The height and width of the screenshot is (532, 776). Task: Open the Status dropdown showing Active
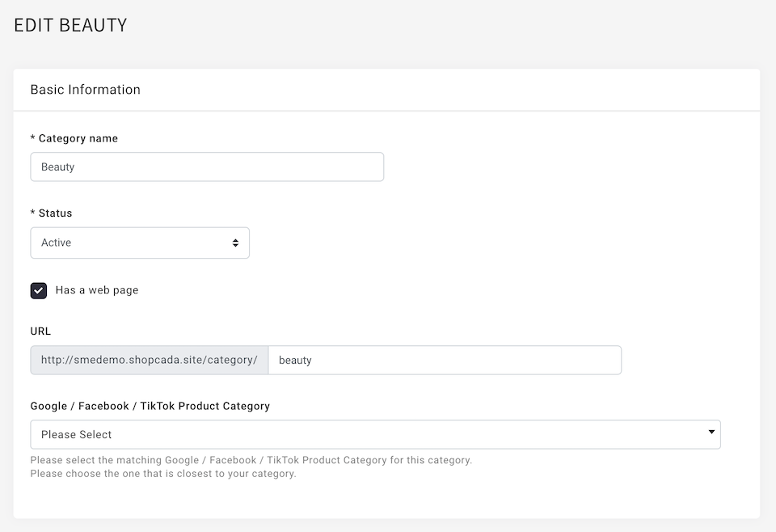pos(140,243)
